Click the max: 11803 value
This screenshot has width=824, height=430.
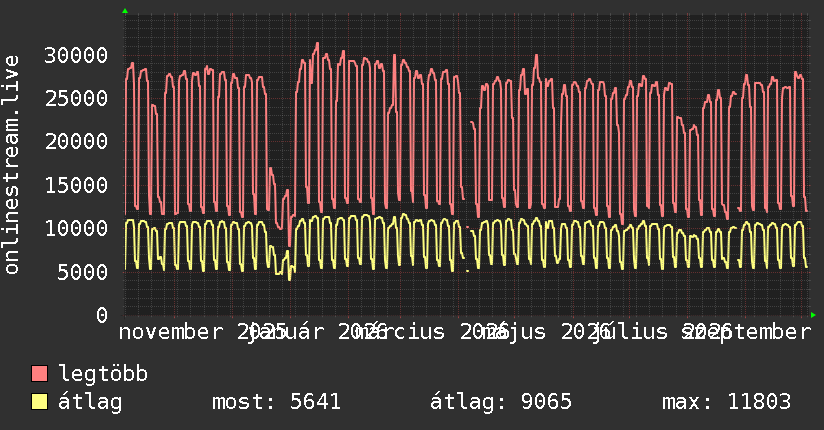tap(726, 402)
